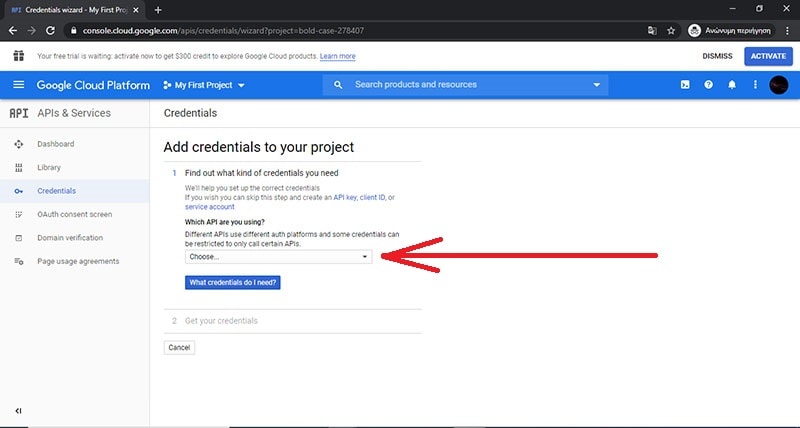Click 'What credentials do I need?' button
This screenshot has width=800, height=428.
click(x=233, y=283)
